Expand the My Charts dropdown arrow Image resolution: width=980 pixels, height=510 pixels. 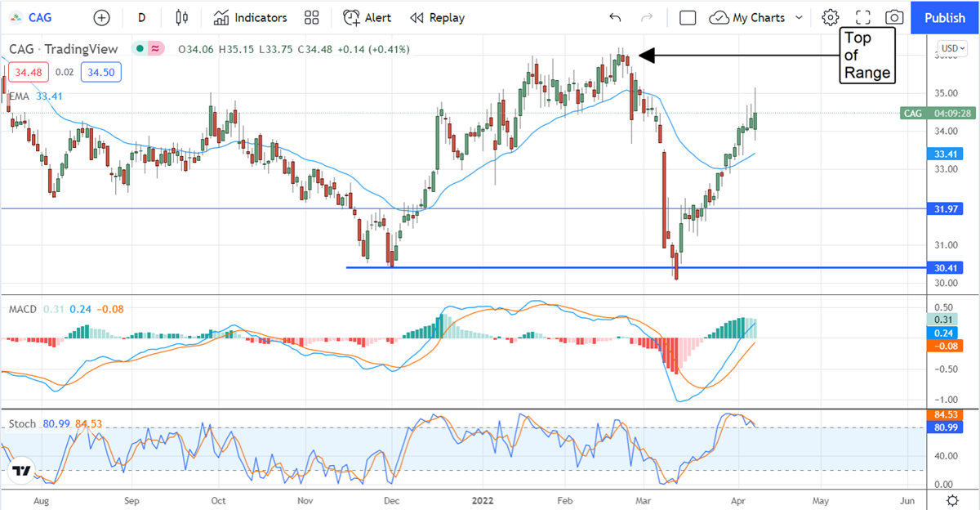[799, 17]
